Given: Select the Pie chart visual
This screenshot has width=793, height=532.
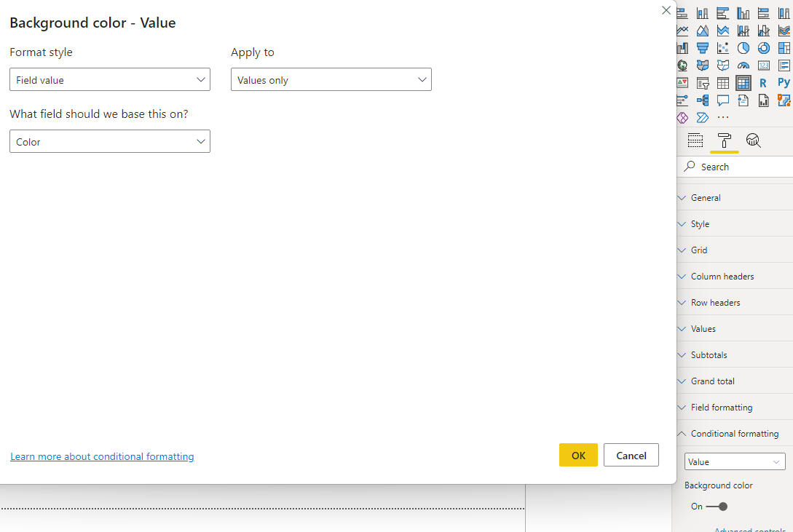Looking at the screenshot, I should pyautogui.click(x=743, y=48).
